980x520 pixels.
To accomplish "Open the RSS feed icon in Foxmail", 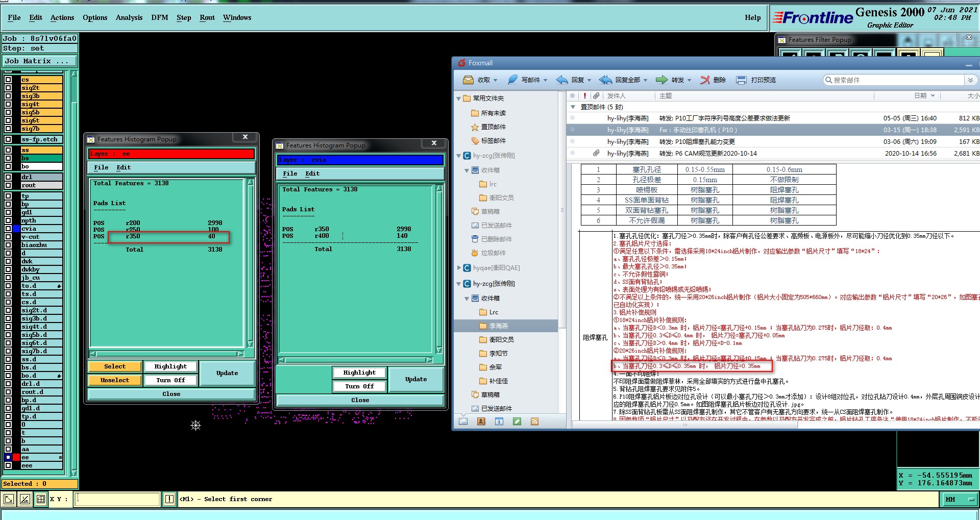I will coord(534,422).
